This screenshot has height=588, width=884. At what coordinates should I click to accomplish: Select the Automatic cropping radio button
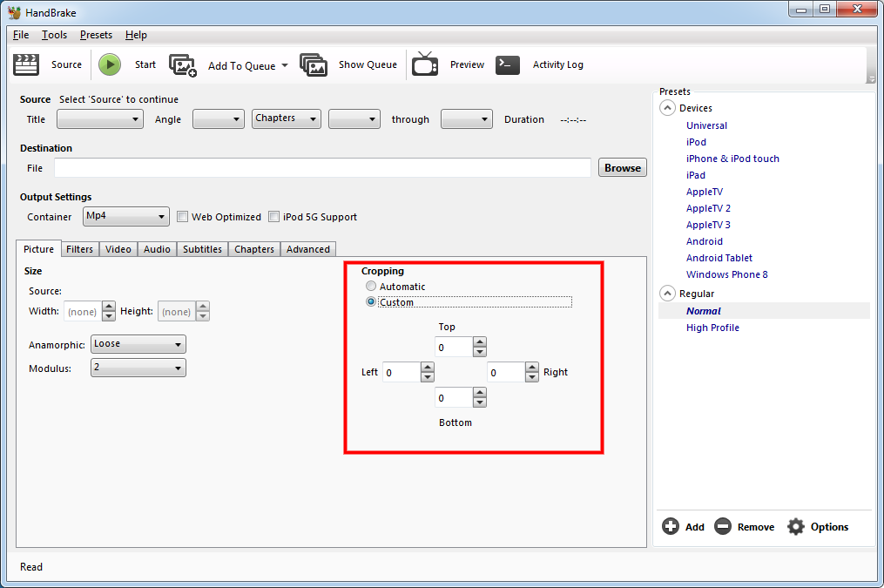pyautogui.click(x=370, y=286)
